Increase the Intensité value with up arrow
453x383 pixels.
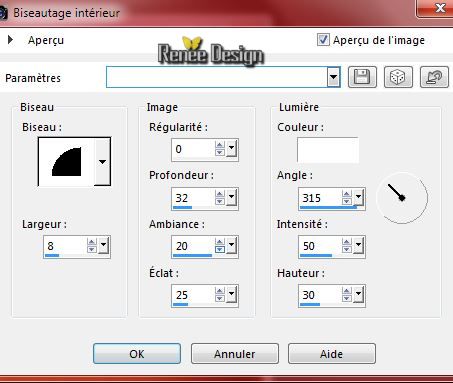(x=347, y=242)
